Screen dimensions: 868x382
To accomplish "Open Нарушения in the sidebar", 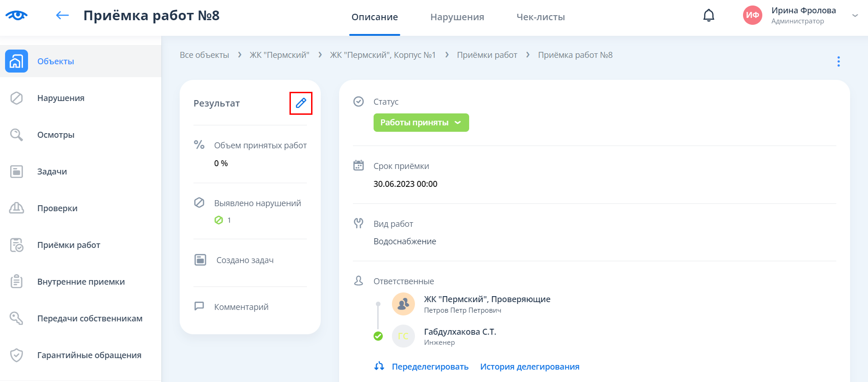I will tap(61, 98).
